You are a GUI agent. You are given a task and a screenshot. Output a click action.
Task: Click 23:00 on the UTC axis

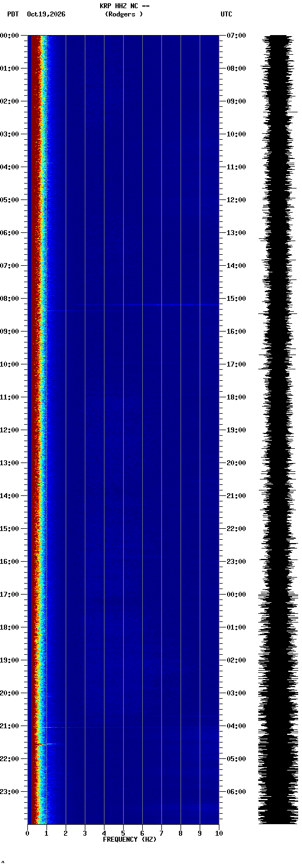[236, 562]
